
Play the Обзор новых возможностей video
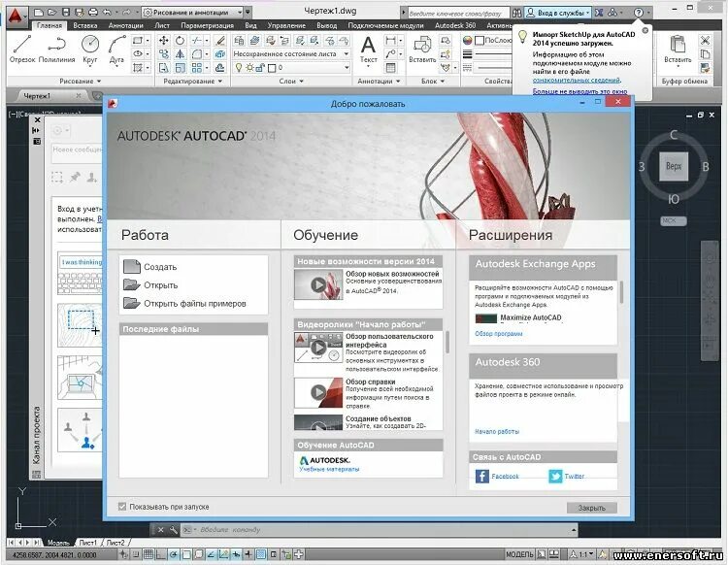click(x=318, y=284)
